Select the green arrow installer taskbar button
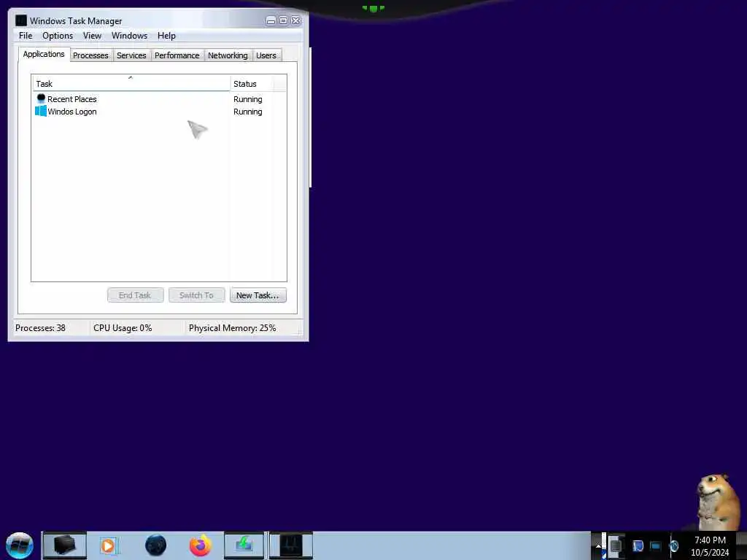Viewport: 747px width, 560px height. coord(244,545)
